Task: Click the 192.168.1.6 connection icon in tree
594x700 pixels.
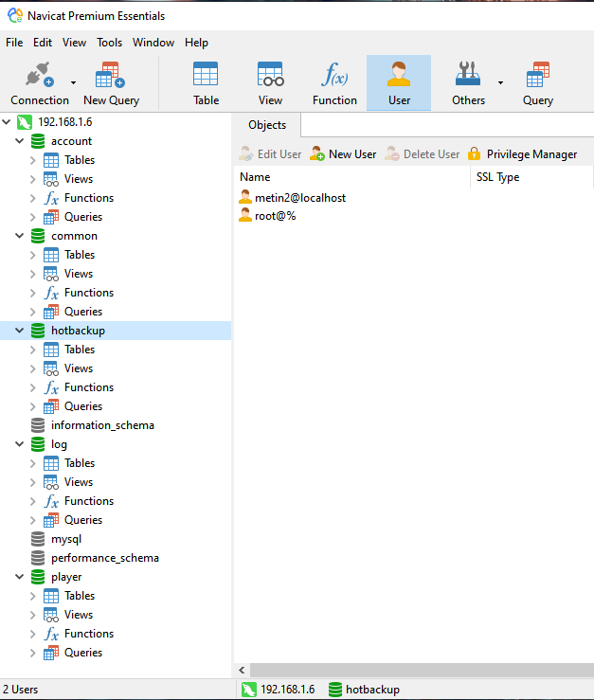Action: click(x=25, y=122)
